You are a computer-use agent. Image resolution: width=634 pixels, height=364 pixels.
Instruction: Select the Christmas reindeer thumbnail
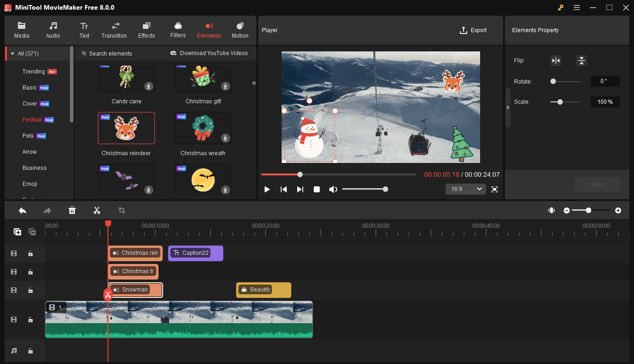click(x=126, y=128)
